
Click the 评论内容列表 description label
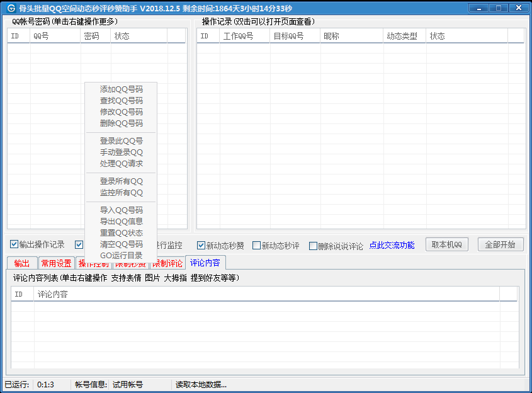pos(126,278)
